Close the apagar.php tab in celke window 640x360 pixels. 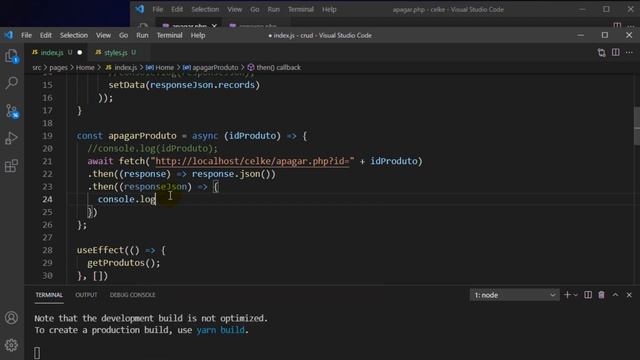[x=214, y=26]
